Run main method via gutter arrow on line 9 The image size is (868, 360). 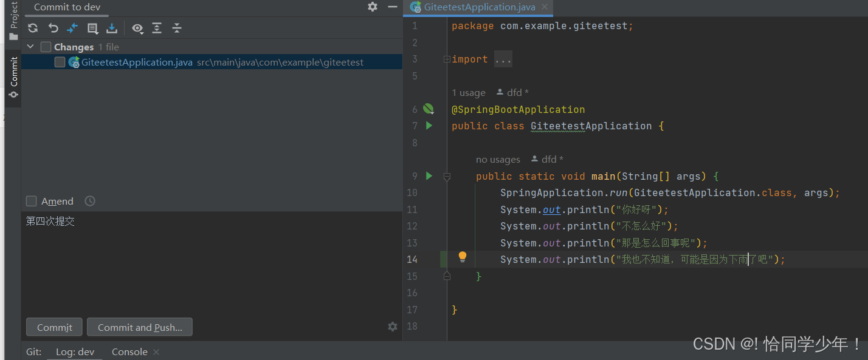pos(429,176)
